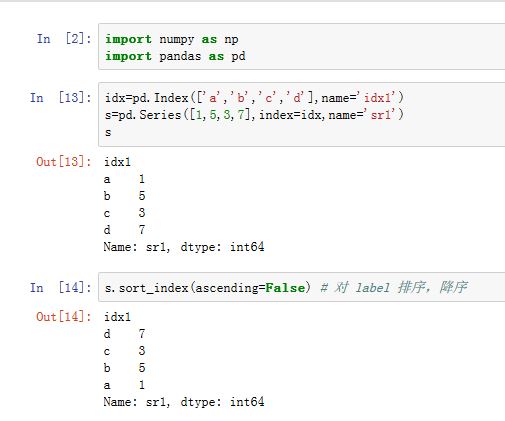Click row 'd 7' in Out[14]

pyautogui.click(x=124, y=334)
